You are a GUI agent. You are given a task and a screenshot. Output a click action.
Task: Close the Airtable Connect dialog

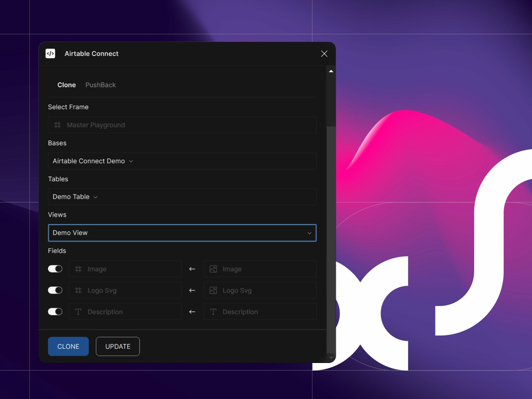pyautogui.click(x=324, y=54)
